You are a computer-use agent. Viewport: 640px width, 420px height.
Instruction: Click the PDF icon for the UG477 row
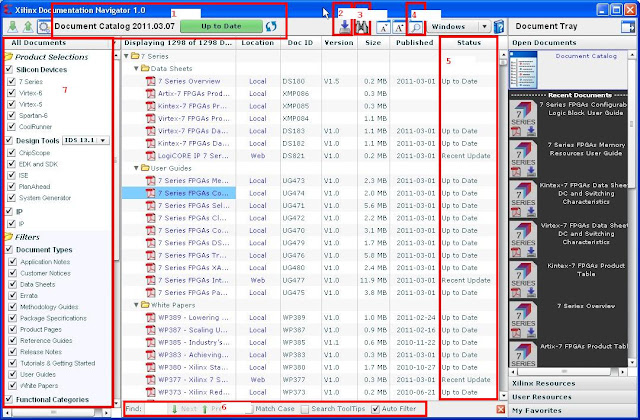[x=151, y=280]
